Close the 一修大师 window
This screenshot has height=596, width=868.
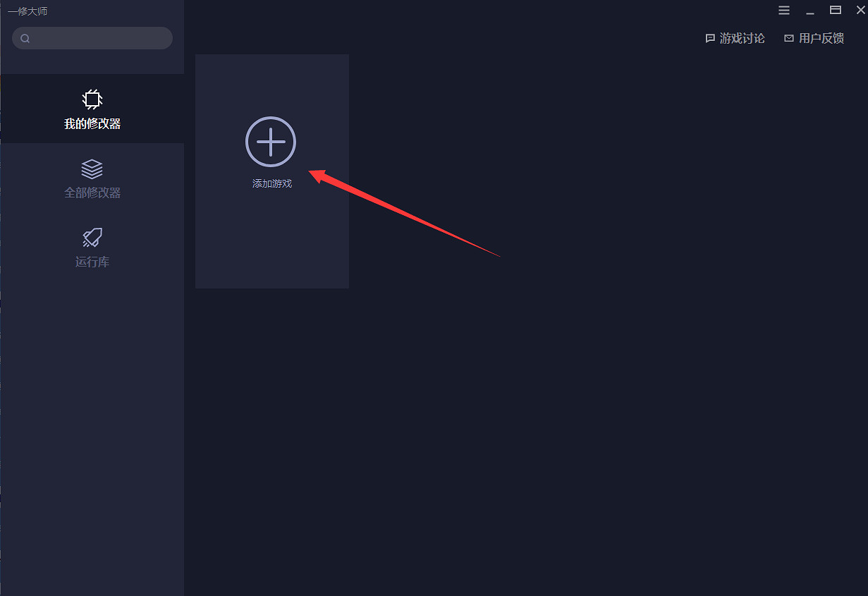pos(860,11)
